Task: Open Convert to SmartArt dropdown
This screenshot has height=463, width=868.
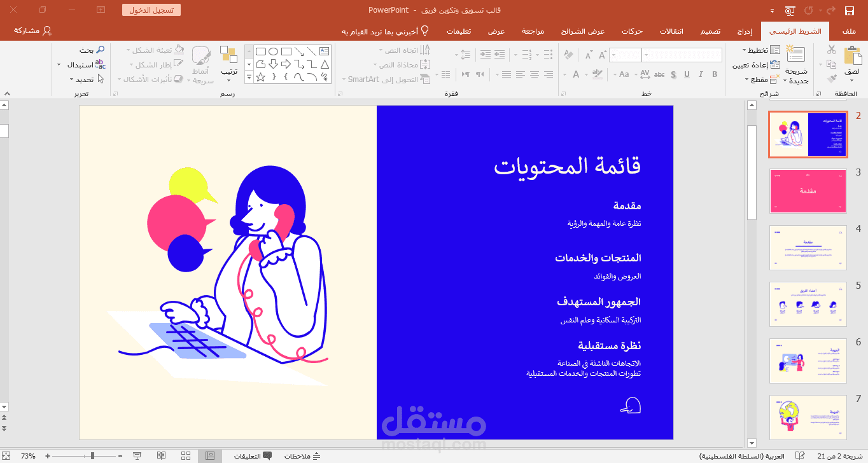Action: pos(386,79)
